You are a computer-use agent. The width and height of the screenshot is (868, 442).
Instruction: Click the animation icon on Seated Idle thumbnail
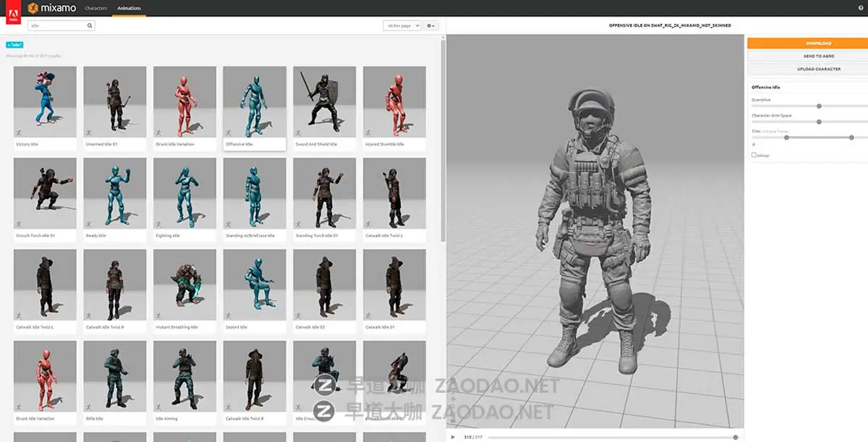click(x=229, y=316)
